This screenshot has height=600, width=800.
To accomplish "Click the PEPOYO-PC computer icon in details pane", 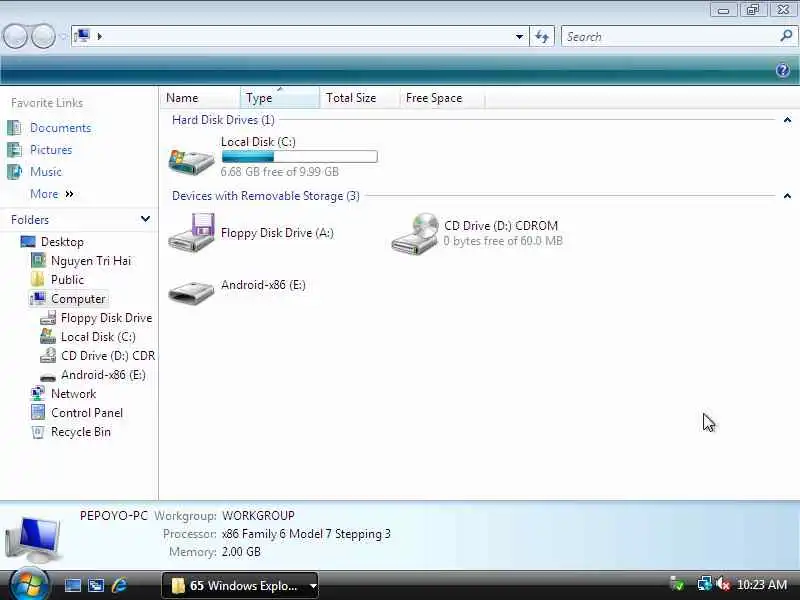I will [34, 537].
